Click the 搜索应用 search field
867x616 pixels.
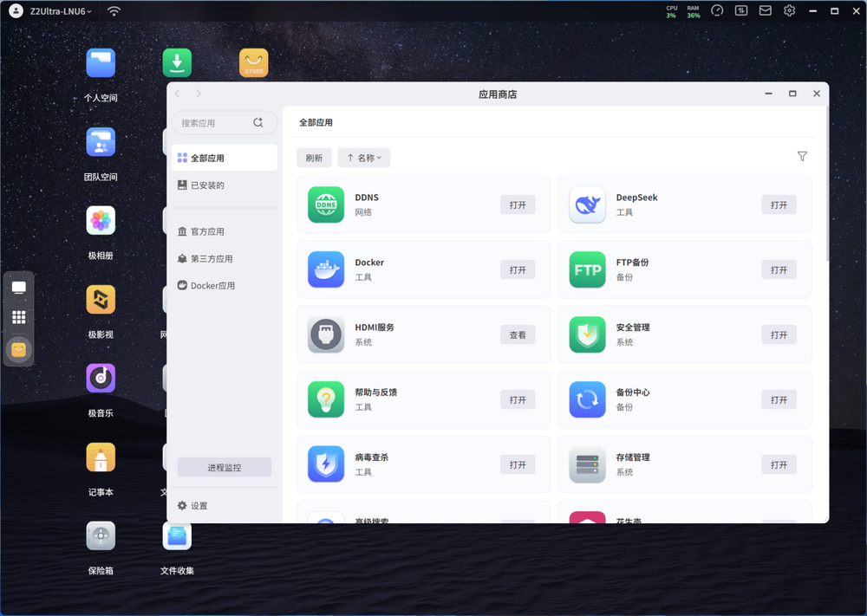212,123
